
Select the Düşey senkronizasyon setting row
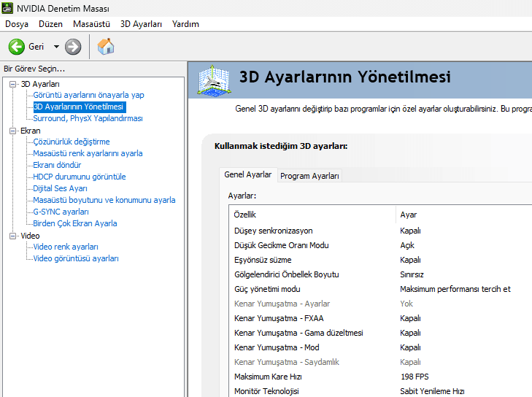coord(273,231)
